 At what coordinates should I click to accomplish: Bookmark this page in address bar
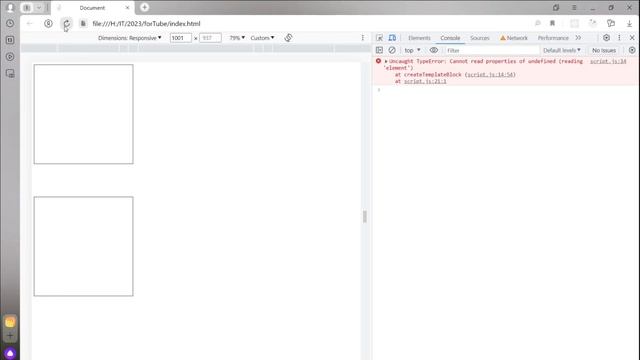click(x=552, y=24)
